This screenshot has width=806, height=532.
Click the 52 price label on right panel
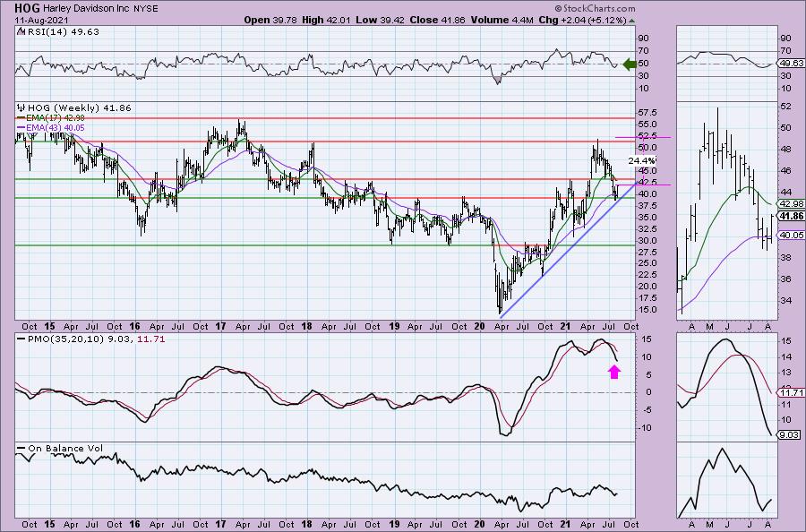click(x=786, y=107)
